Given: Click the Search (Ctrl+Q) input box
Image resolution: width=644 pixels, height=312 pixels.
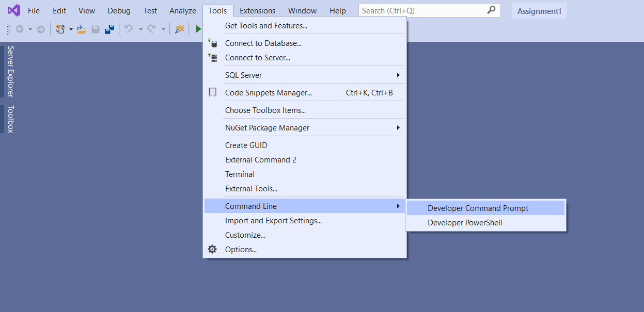Looking at the screenshot, I should (422, 11).
